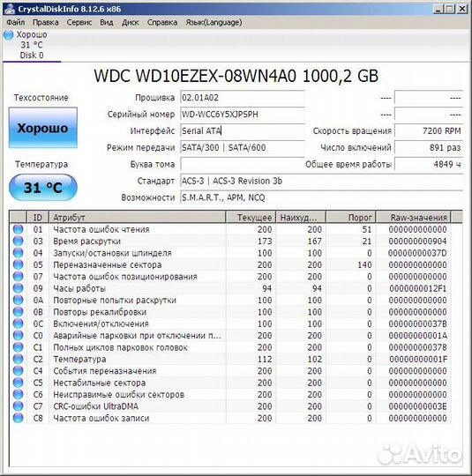Click the ID column header
This screenshot has width=472, height=476.
click(37, 218)
